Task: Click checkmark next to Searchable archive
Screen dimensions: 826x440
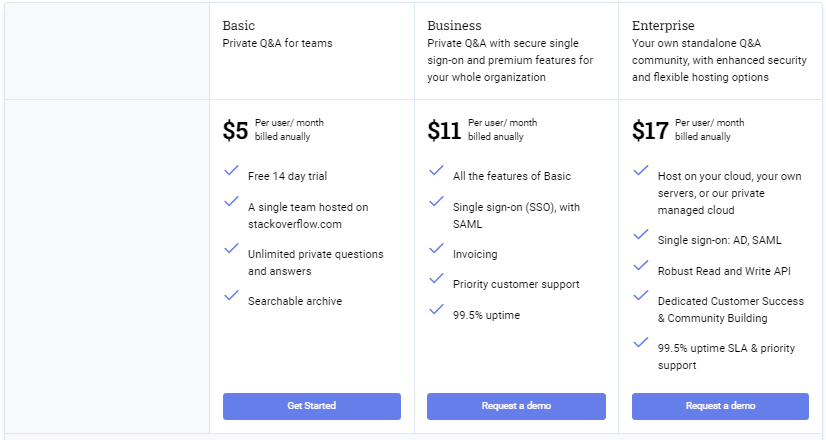Action: (231, 295)
